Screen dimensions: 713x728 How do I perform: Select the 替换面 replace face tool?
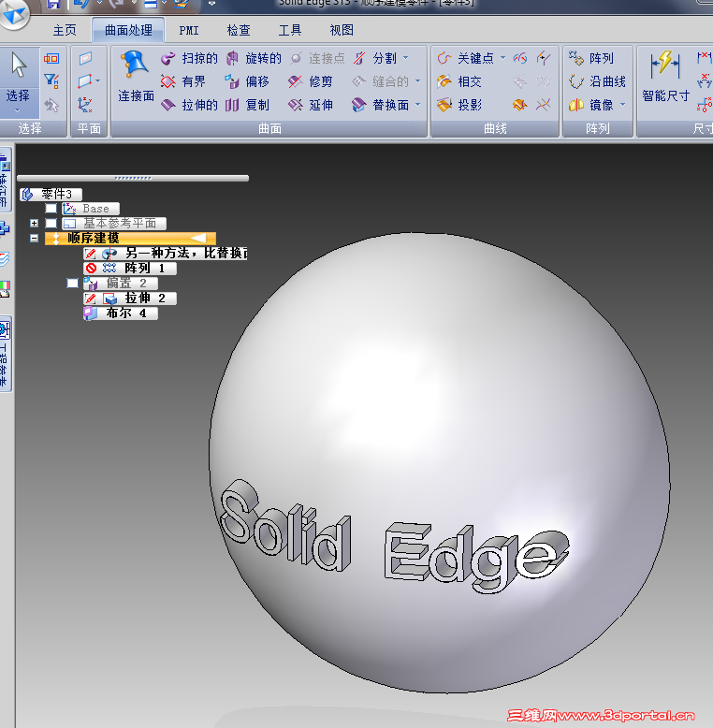coord(381,105)
